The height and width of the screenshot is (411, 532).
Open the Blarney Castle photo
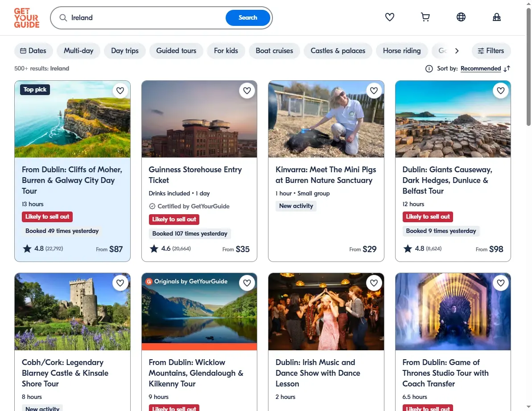click(72, 311)
